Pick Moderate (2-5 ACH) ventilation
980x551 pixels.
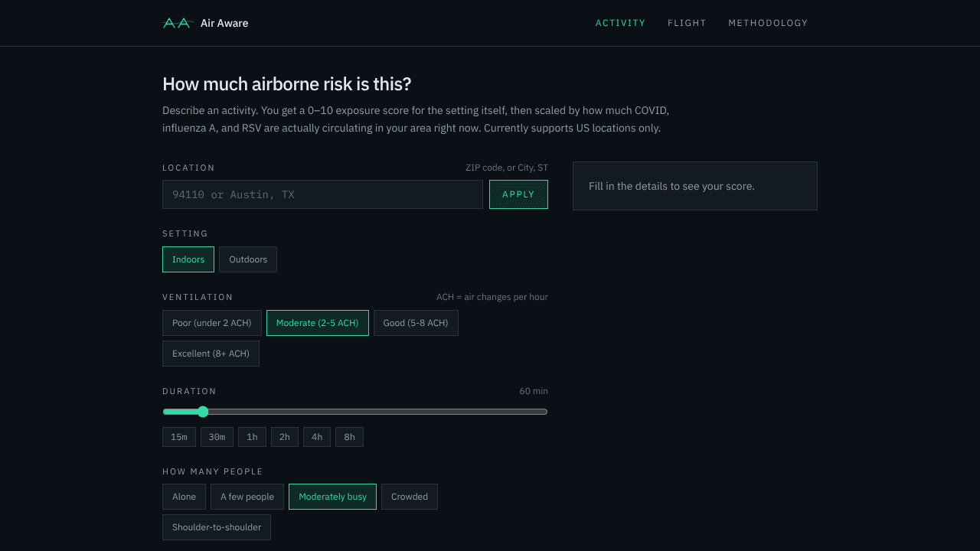pos(318,323)
